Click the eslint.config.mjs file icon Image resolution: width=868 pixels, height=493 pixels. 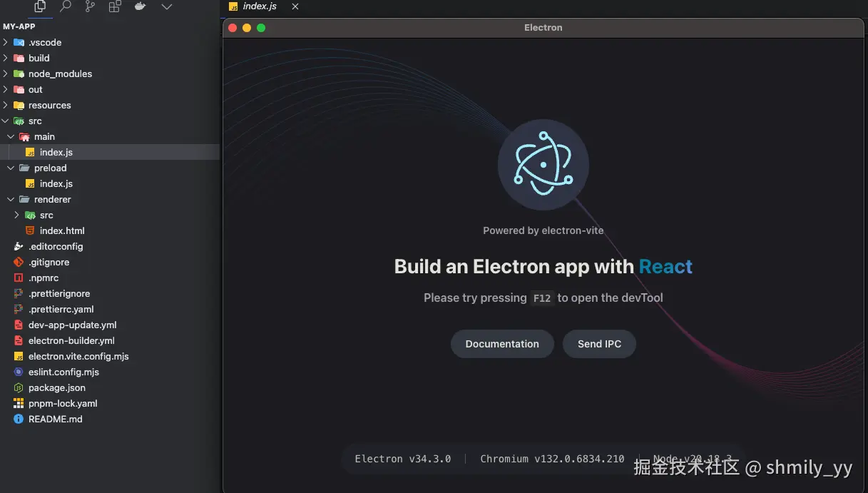(x=19, y=372)
